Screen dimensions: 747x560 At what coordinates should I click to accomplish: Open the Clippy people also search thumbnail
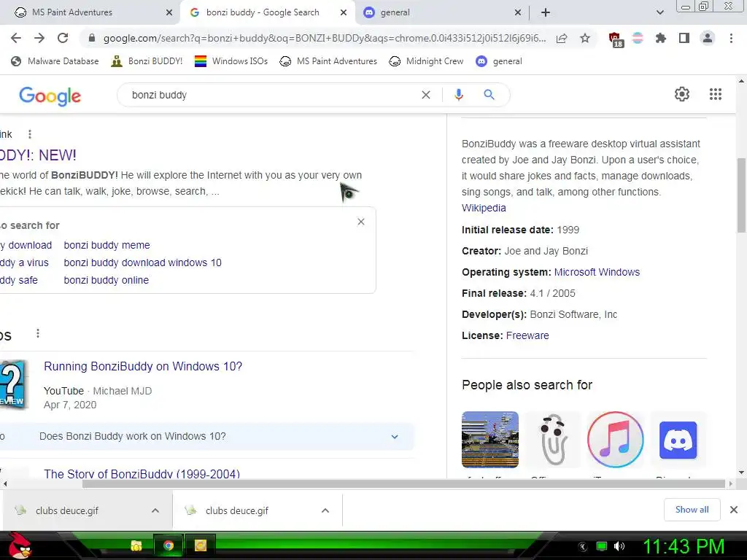click(x=553, y=440)
